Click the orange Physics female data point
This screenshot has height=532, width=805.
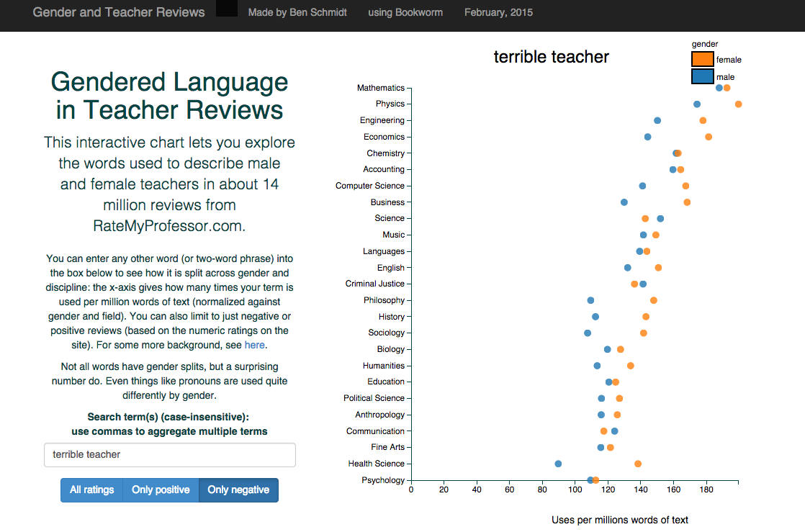[x=738, y=104]
